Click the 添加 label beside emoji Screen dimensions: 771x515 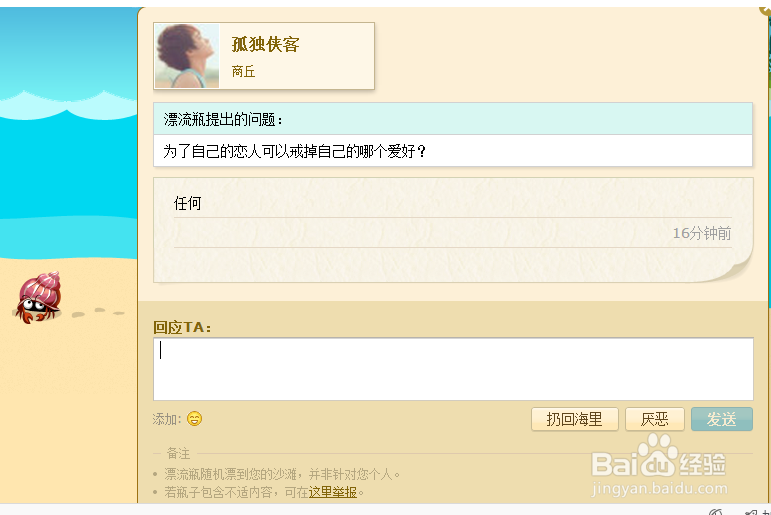(x=167, y=419)
